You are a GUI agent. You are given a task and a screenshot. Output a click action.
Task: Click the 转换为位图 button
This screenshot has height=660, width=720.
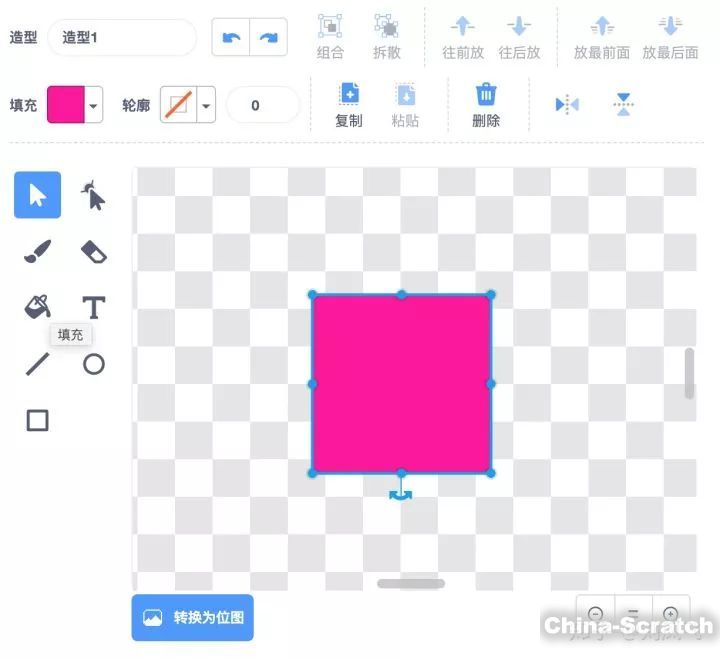point(193,617)
